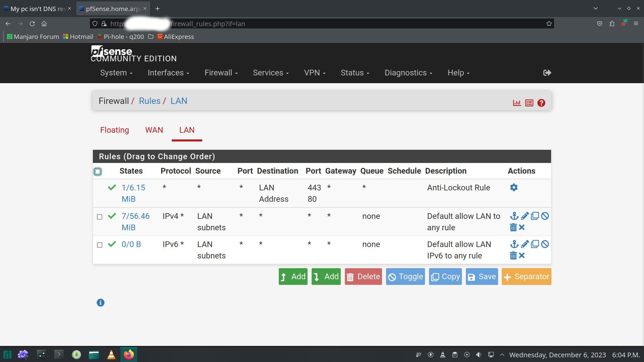Screen dimensions: 644x362
Task: Expand the Status menu
Action: pos(355,73)
